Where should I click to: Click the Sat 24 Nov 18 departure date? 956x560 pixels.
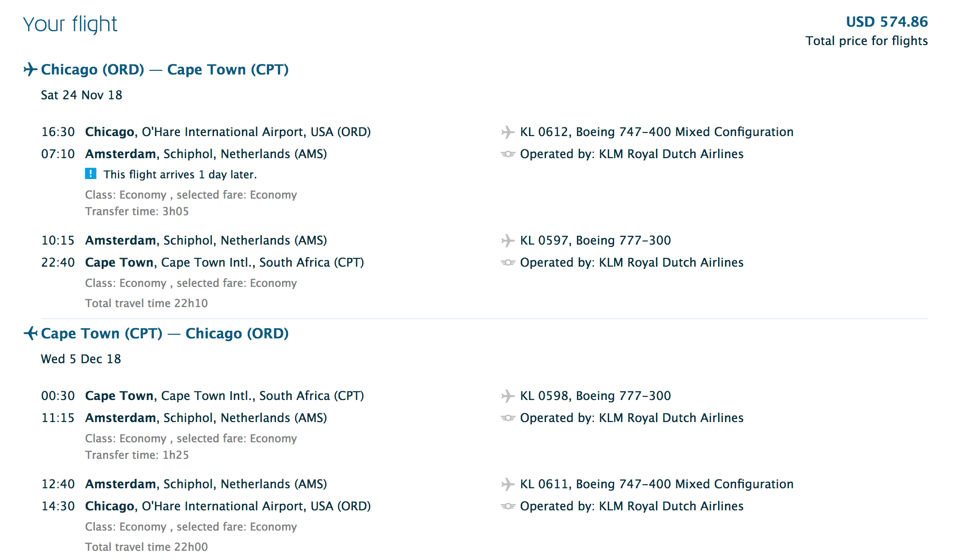point(81,95)
